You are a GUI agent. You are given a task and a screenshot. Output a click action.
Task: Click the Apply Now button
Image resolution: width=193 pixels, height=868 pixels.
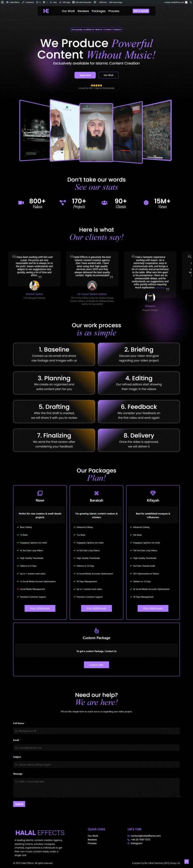tap(85, 75)
